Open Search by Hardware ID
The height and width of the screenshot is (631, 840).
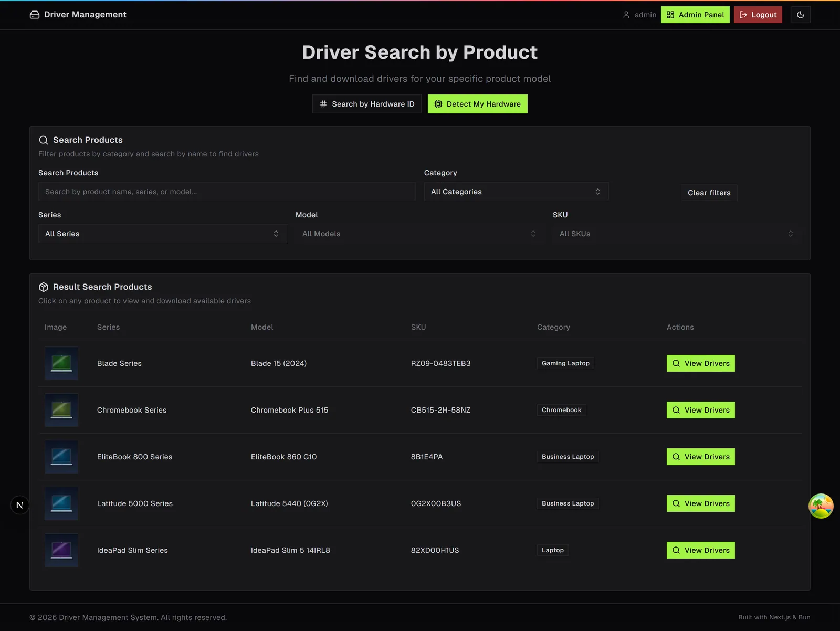(x=367, y=104)
